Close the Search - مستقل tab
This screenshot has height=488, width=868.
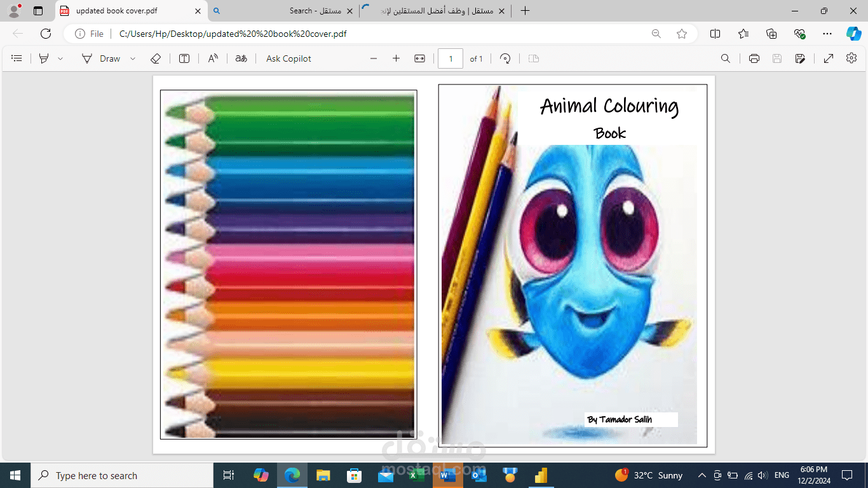click(349, 11)
